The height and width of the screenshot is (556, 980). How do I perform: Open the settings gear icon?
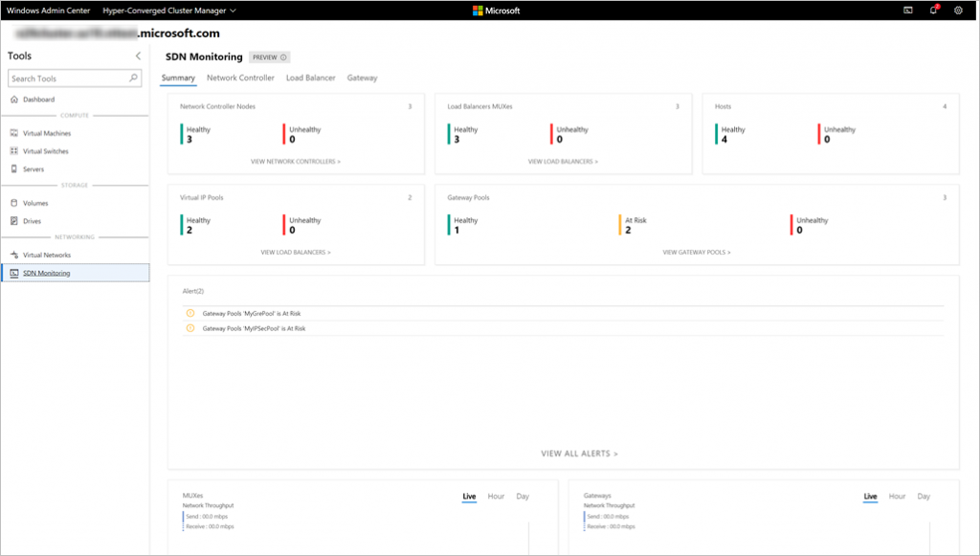[958, 10]
